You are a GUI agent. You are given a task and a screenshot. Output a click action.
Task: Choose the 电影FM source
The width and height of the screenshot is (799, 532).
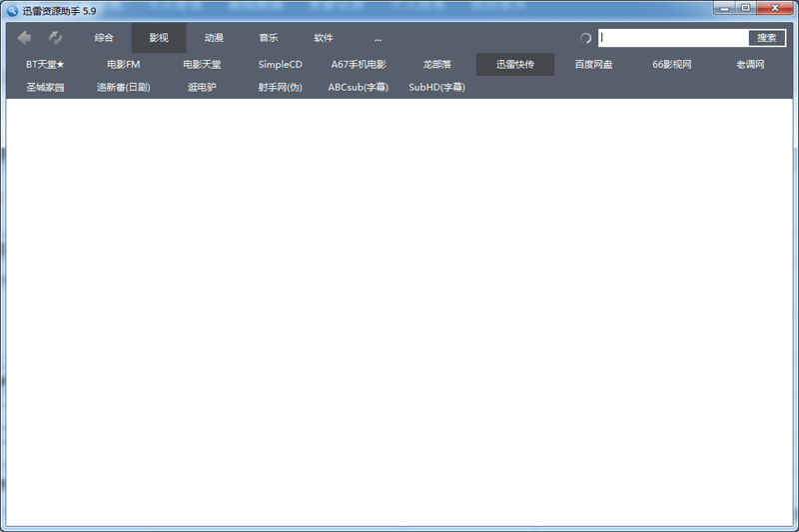click(x=123, y=65)
